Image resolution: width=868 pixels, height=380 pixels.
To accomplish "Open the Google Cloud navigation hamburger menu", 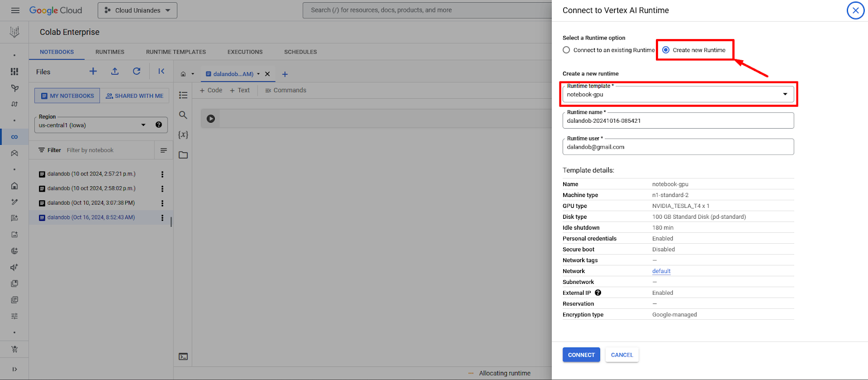I will click(15, 10).
